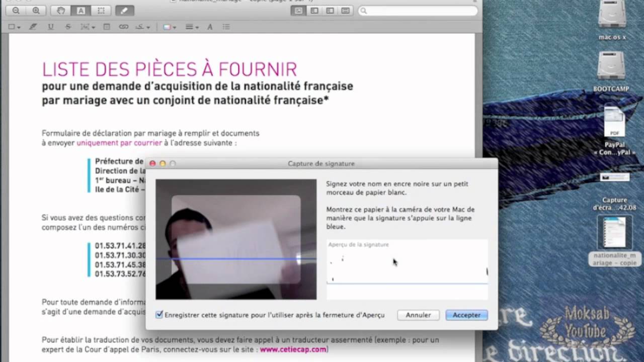644x362 pixels.
Task: Switch to content-only view mode
Action: coord(299,11)
